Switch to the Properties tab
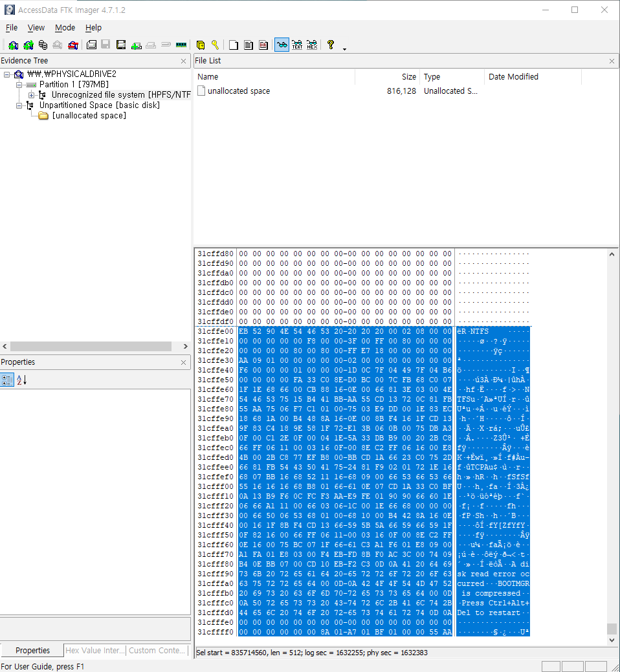620x672 pixels. click(x=32, y=650)
